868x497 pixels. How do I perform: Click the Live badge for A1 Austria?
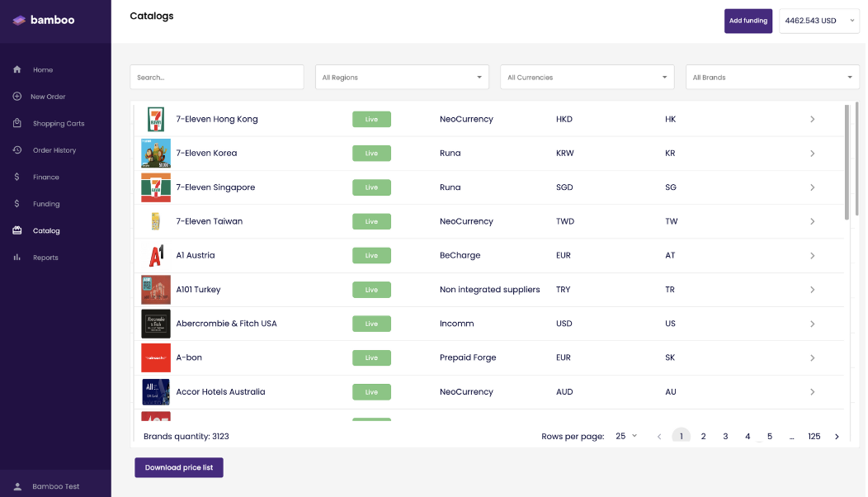(371, 255)
